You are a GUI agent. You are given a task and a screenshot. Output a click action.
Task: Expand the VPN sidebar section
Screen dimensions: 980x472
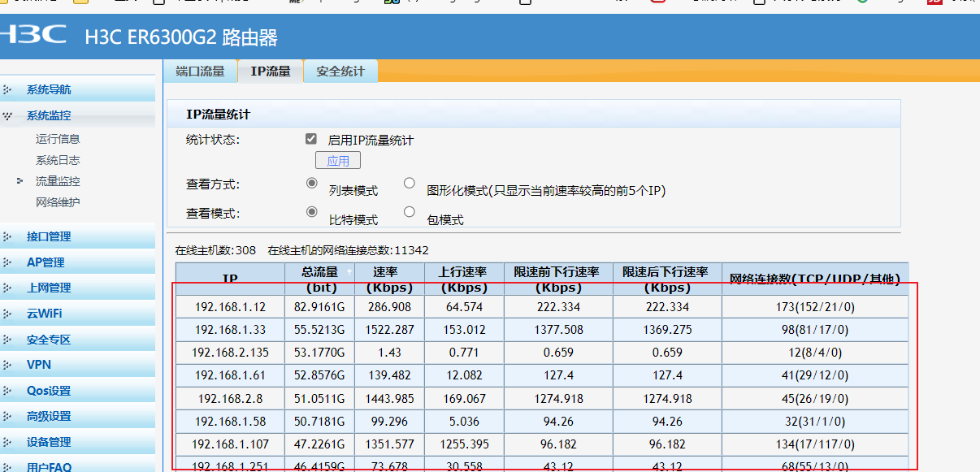(x=38, y=365)
